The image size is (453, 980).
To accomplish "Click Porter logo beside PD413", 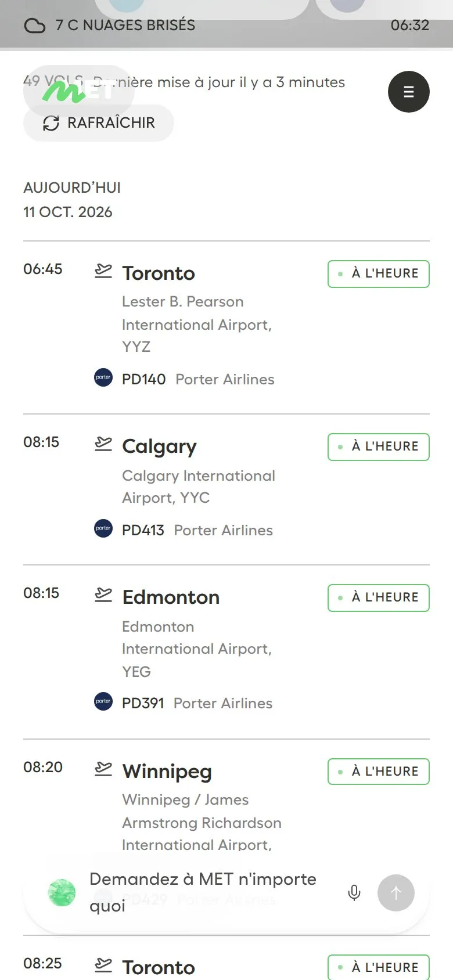I will coord(103,528).
